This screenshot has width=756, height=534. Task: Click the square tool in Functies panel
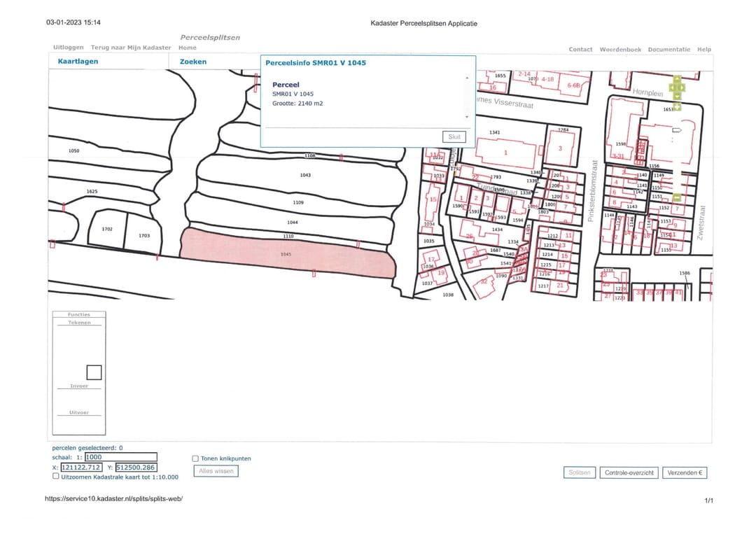[94, 372]
